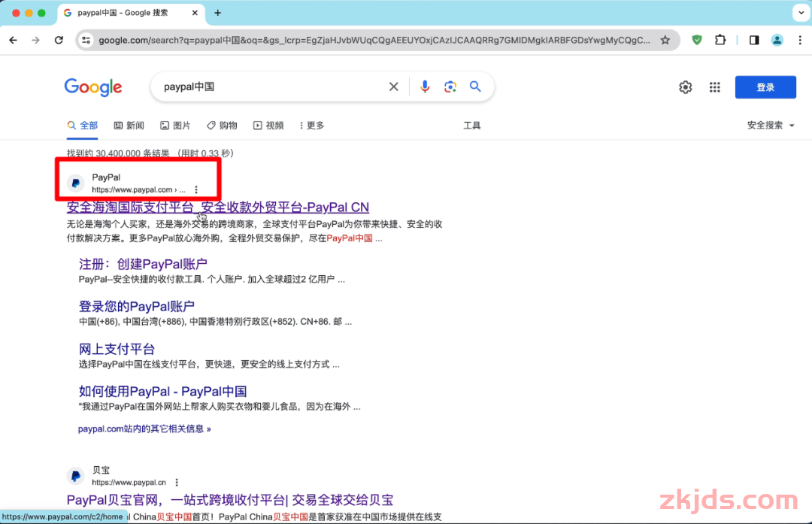Screen dimensions: 812x524
Task: Open a new tab with plus button
Action: point(217,13)
